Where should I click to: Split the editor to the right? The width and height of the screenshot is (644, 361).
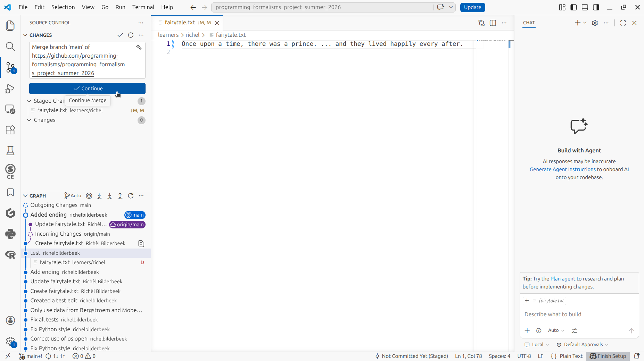(x=493, y=23)
